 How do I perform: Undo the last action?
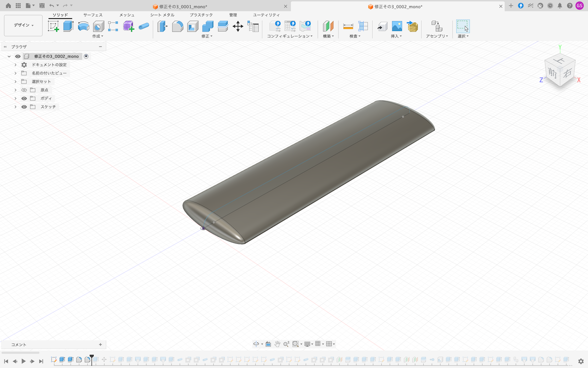point(51,5)
